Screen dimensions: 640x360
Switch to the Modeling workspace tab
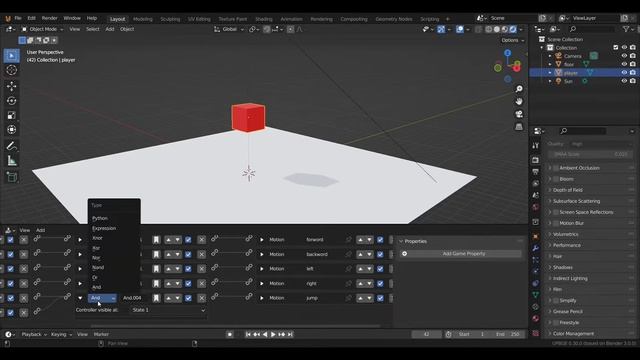[142, 19]
